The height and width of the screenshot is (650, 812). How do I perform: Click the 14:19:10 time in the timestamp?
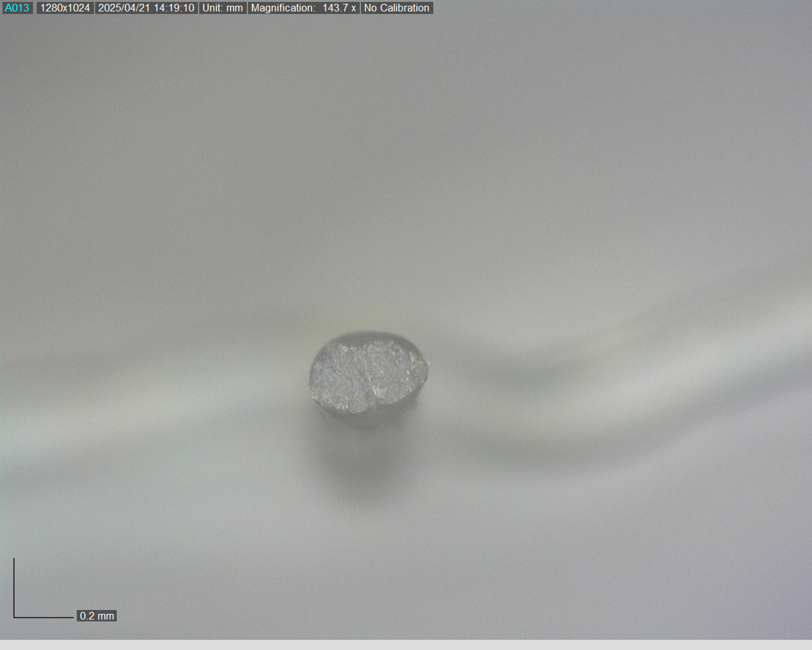(x=174, y=8)
